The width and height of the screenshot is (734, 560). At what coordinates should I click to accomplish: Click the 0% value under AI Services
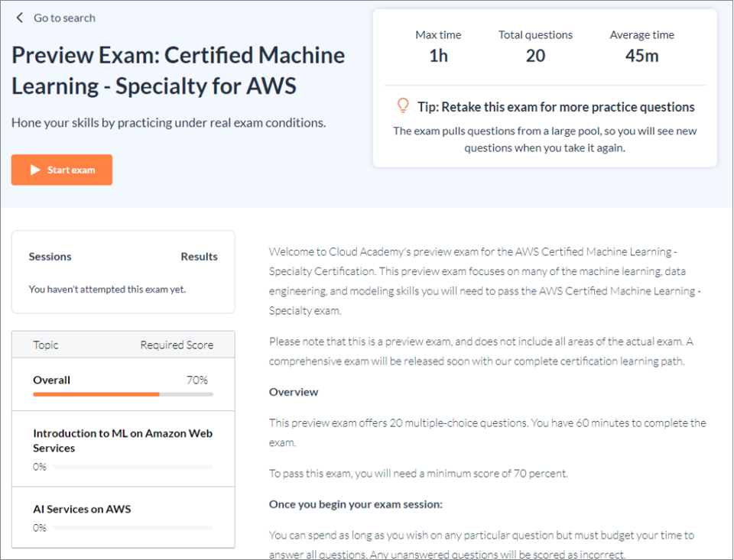(40, 528)
